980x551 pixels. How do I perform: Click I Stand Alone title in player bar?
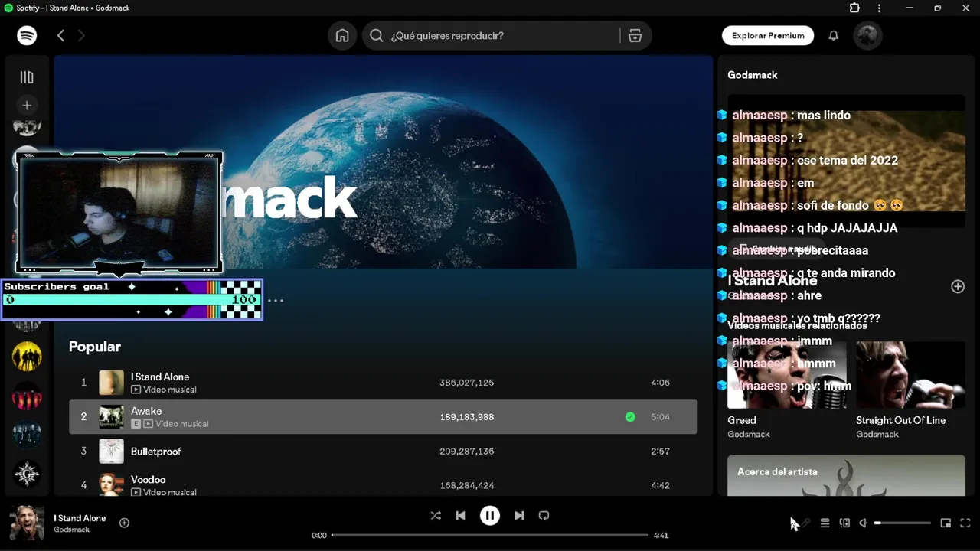click(x=80, y=518)
